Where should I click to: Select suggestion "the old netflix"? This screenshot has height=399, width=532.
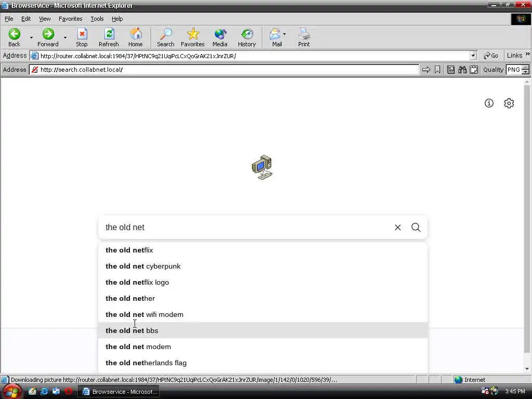262,250
